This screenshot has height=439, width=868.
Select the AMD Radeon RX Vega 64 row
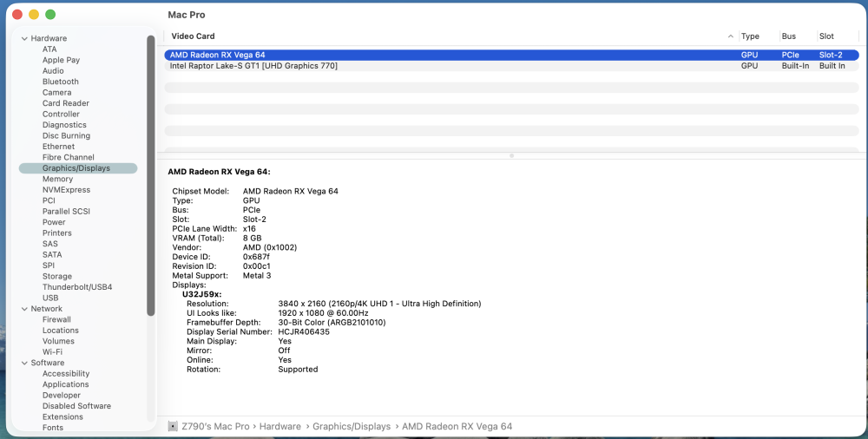pos(511,55)
